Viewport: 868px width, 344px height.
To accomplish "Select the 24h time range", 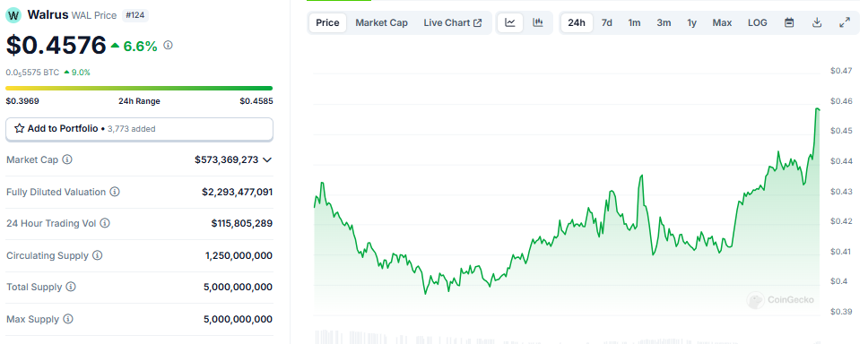I will click(577, 22).
